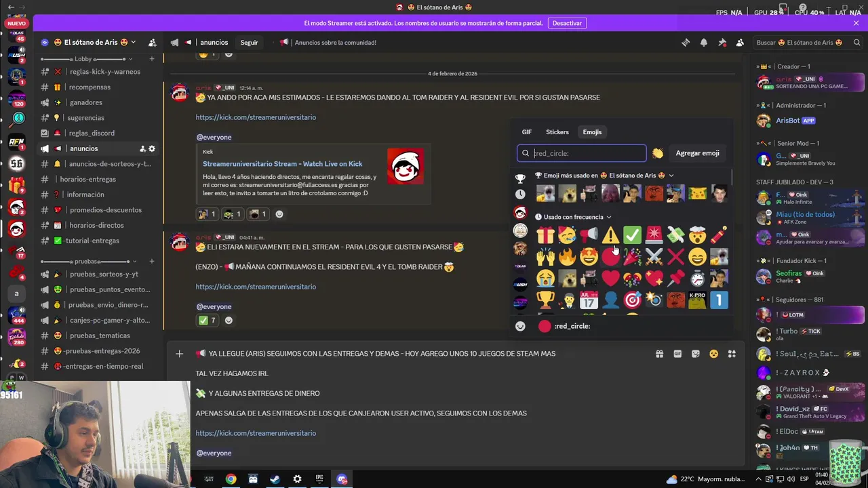Viewport: 868px width, 488px height.
Task: Collapse the Lobby category
Action: point(83,59)
